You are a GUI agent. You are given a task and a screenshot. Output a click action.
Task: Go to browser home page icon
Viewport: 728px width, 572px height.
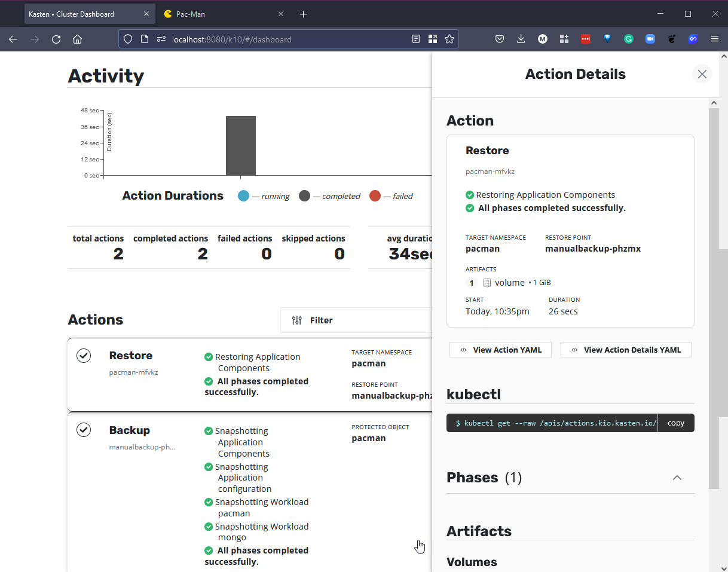point(77,39)
